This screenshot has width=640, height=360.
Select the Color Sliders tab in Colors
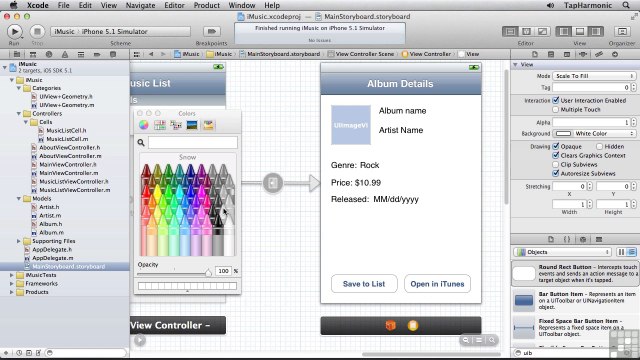(160, 125)
